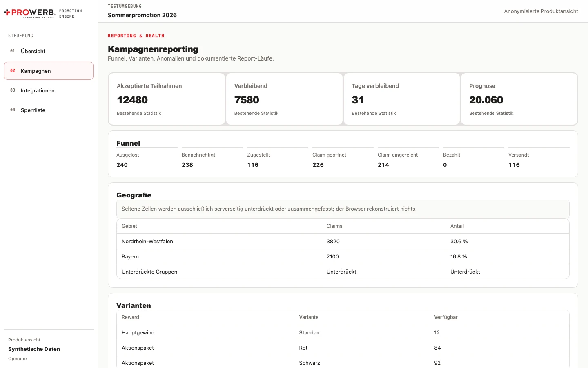This screenshot has height=368, width=588.
Task: Select the value 12480
Action: (132, 100)
